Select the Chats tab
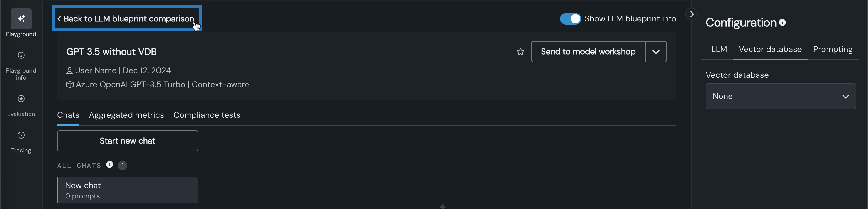This screenshot has height=209, width=868. (x=68, y=115)
